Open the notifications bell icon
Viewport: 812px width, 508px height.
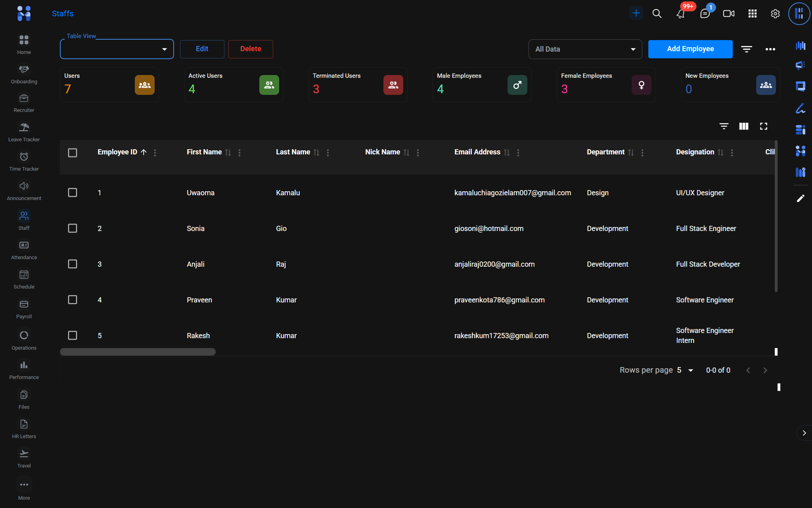click(680, 14)
